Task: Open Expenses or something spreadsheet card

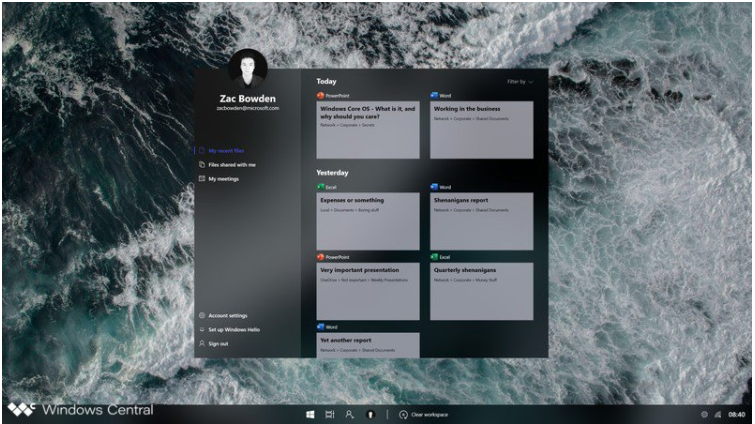Action: (368, 221)
